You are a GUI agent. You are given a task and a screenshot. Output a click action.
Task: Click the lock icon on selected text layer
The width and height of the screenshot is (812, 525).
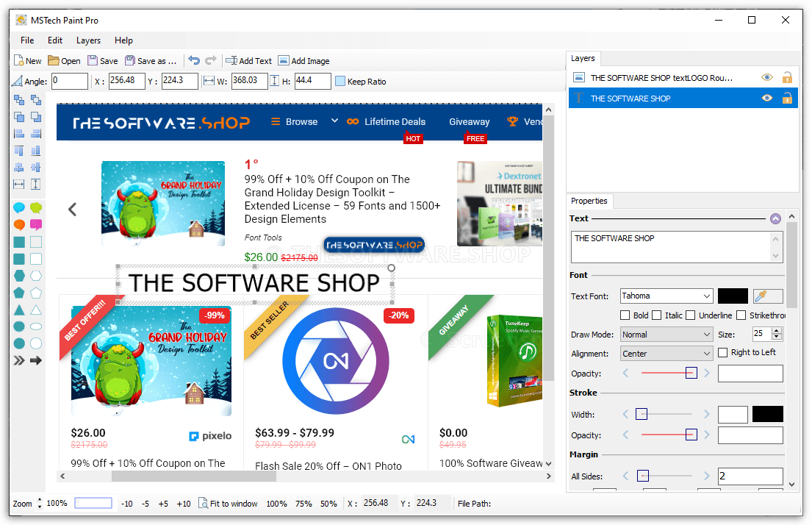click(x=787, y=99)
